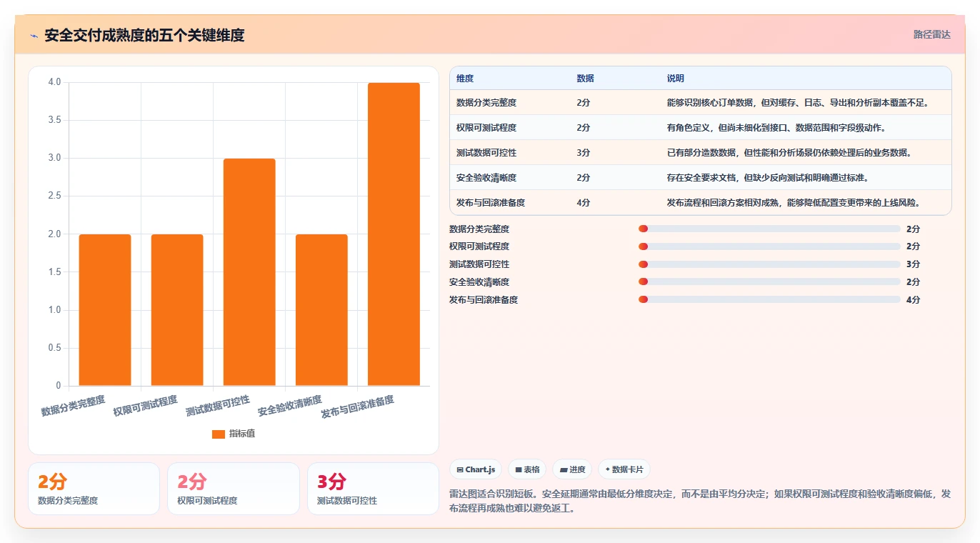
Task: Click the 测试数据可控性 progress bar
Action: [x=769, y=264]
